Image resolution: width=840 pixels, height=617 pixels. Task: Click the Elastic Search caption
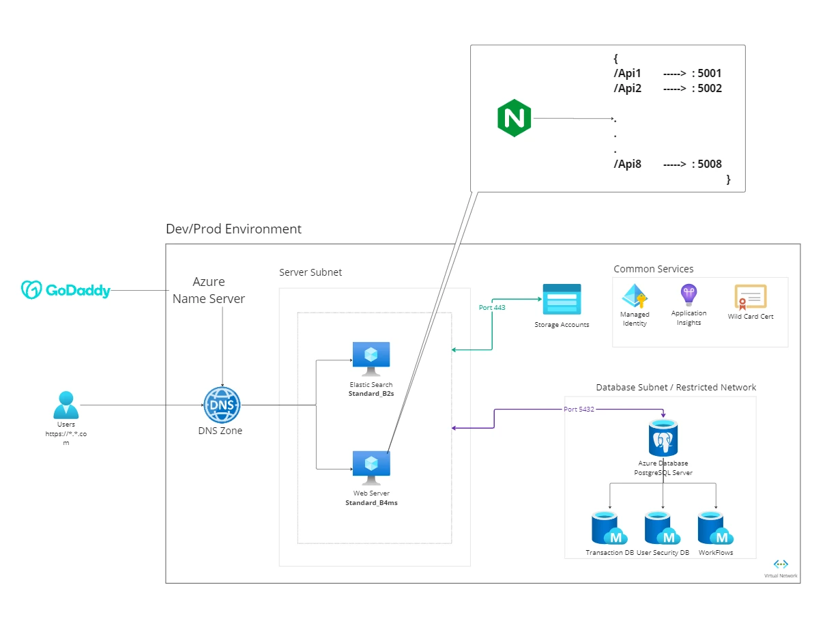coord(371,385)
